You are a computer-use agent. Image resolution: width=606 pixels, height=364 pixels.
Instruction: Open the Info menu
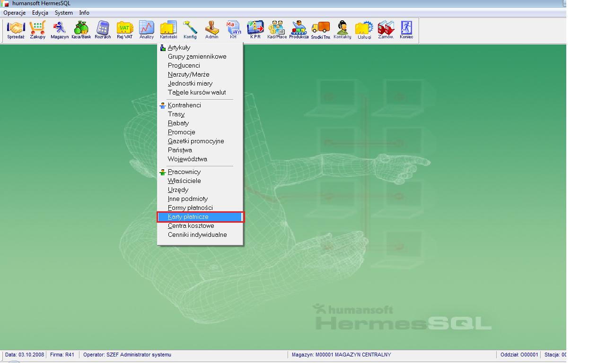[84, 13]
